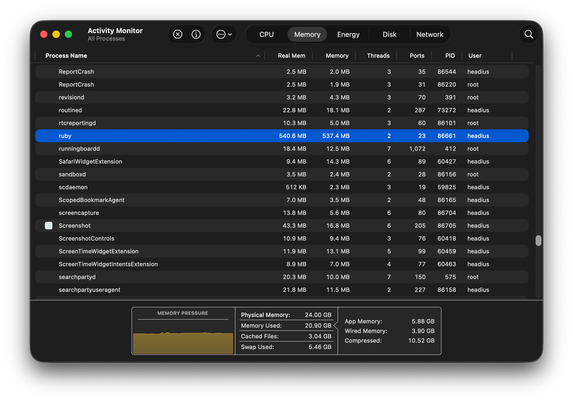Click the vertical scrollbar thumb

538,240
